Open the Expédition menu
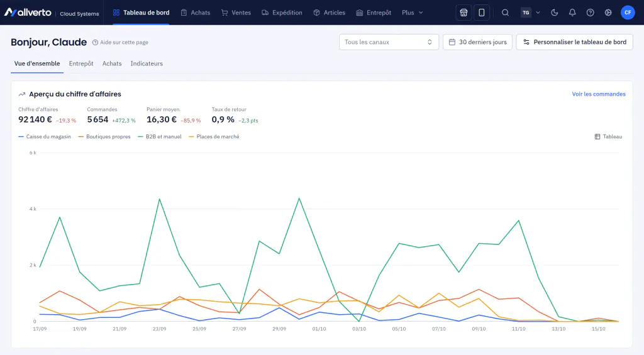 tap(282, 13)
